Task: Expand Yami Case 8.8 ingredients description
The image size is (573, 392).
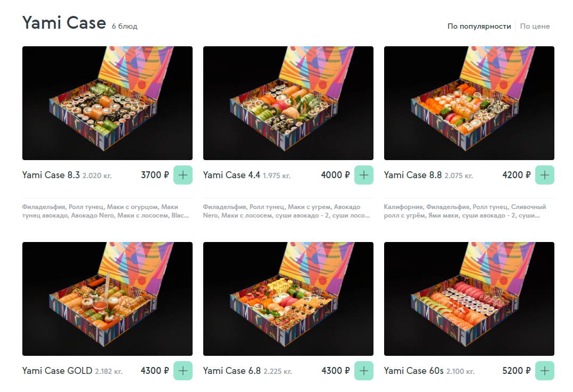Action: 465,211
